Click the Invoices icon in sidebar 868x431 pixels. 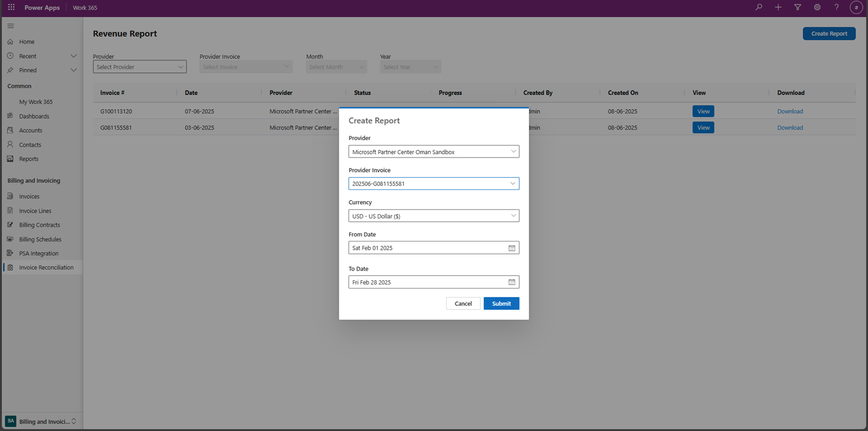coord(10,196)
